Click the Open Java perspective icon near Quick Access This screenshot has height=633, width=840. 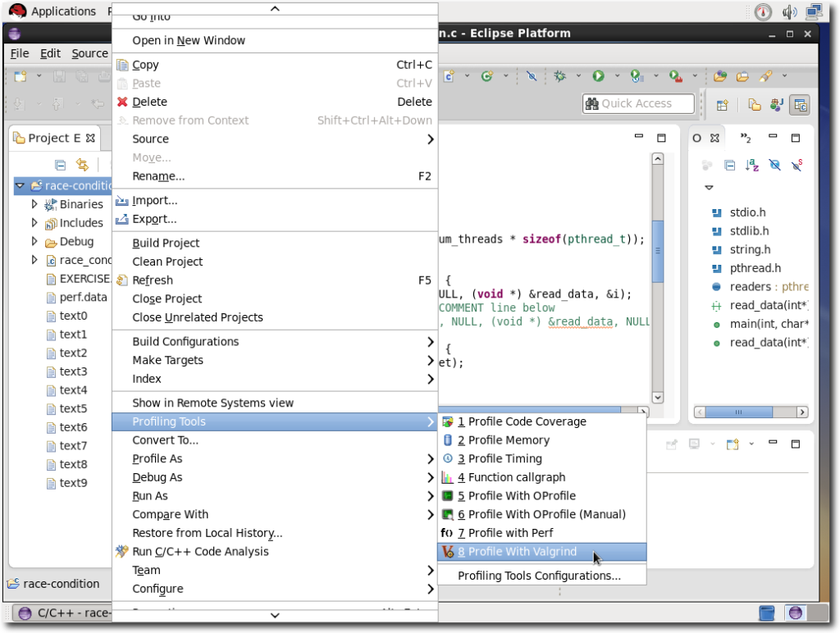pyautogui.click(x=776, y=104)
